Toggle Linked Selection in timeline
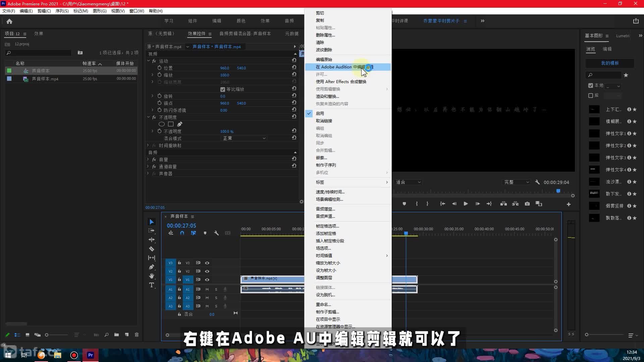Image resolution: width=644 pixels, height=362 pixels. click(x=194, y=233)
